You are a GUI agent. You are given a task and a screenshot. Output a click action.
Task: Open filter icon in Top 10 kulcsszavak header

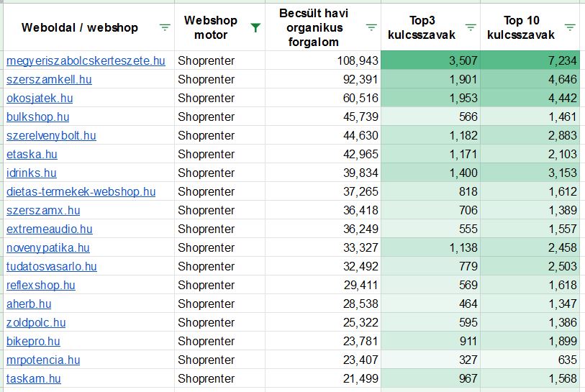pos(570,27)
